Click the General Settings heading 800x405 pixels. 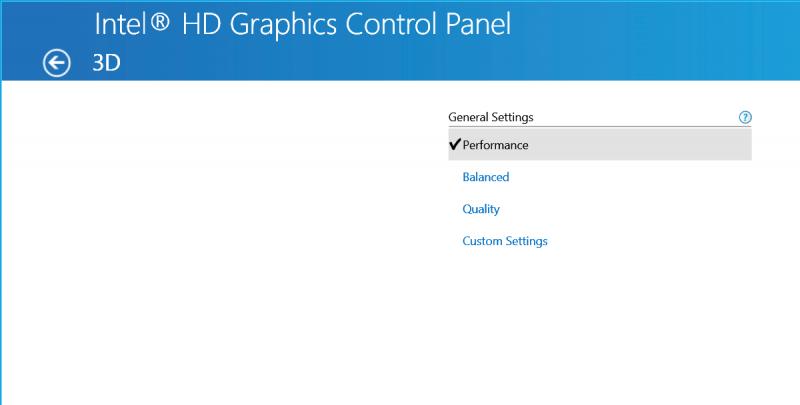click(x=491, y=117)
